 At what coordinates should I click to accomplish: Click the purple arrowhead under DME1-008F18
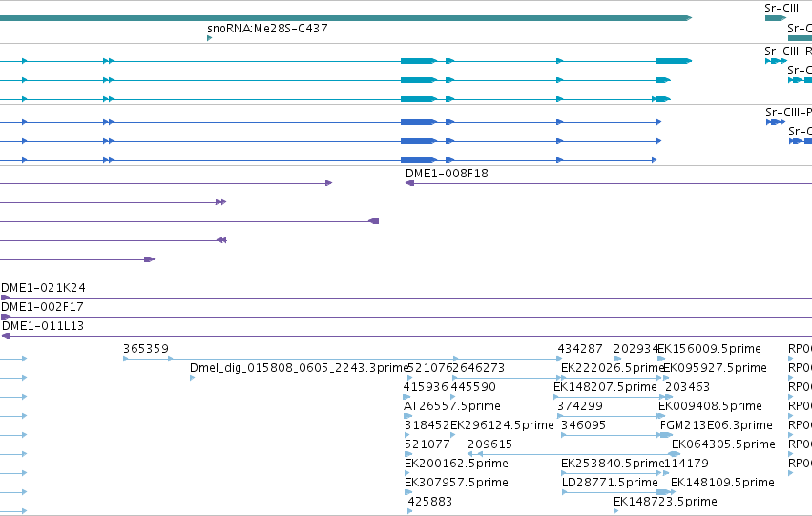409,183
